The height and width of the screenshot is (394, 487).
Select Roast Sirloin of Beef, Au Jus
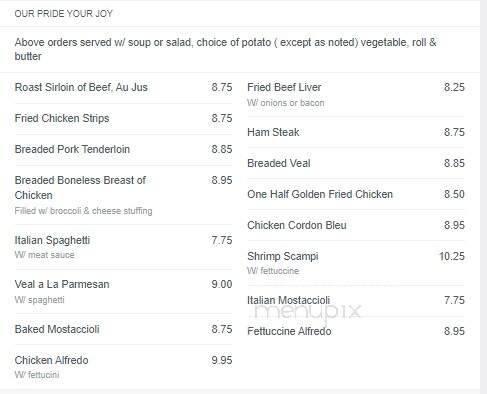tap(81, 87)
